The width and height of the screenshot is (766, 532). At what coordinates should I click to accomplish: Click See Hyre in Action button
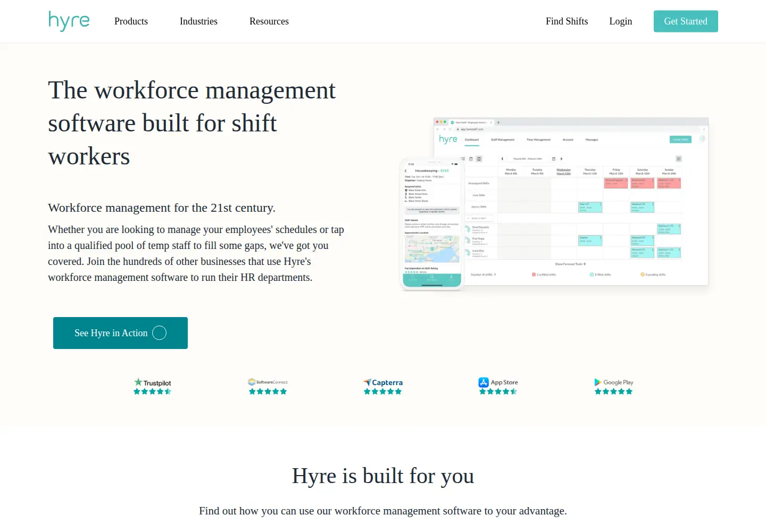coord(120,333)
